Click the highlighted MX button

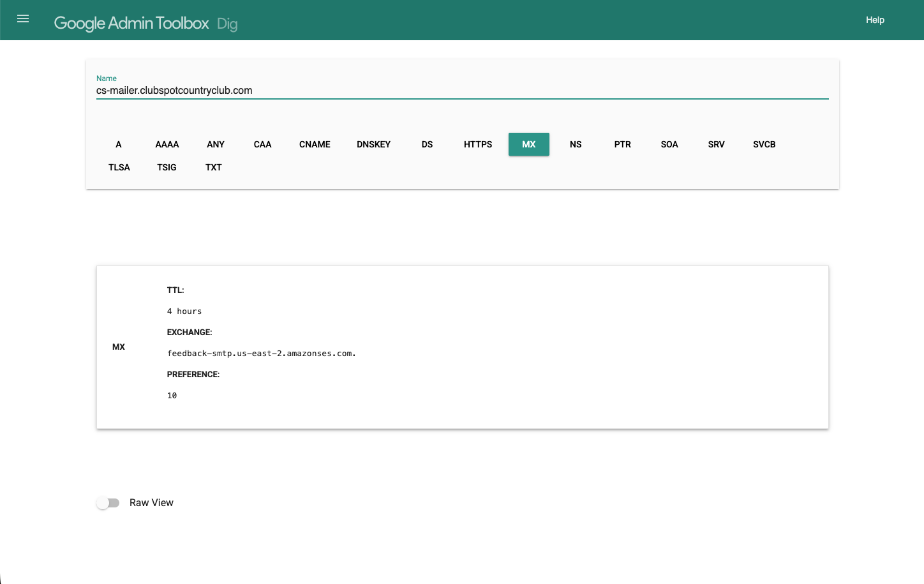[528, 144]
